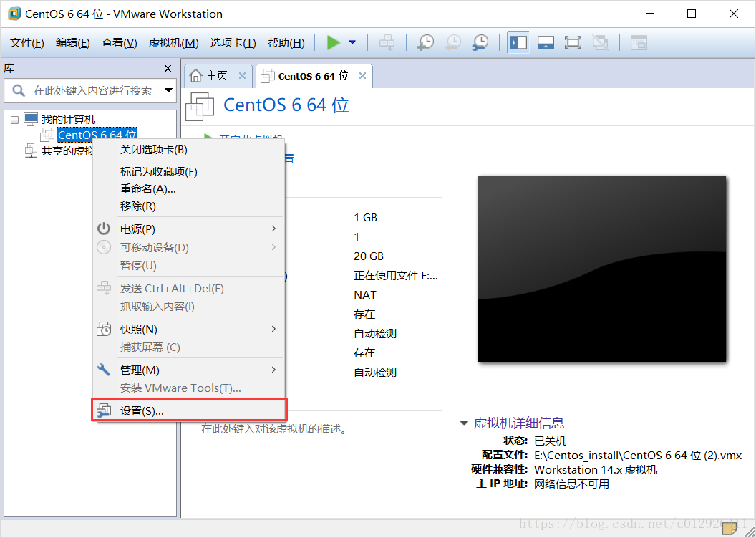Collapse the 虚拟机详细信息 section
This screenshot has width=756, height=538.
pos(465,423)
